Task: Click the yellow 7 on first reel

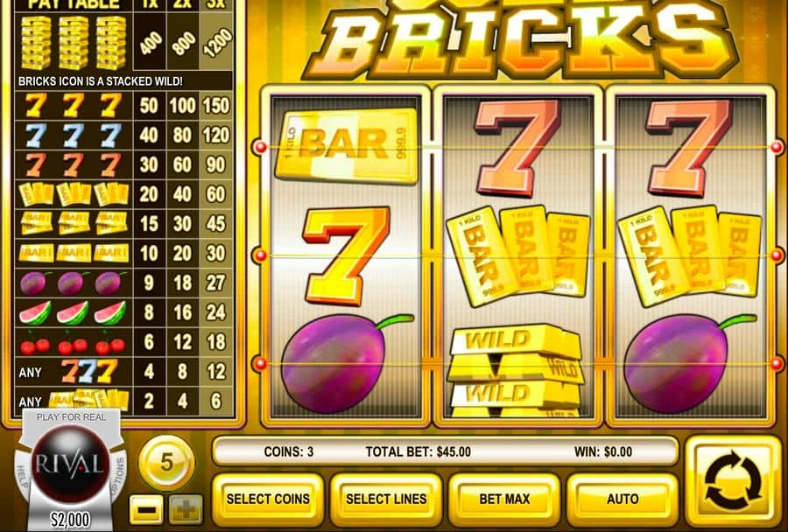Action: click(347, 255)
